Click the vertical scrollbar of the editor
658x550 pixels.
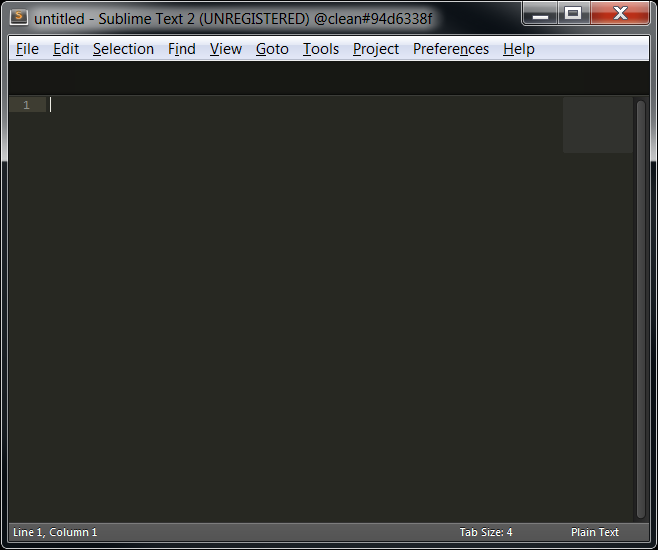point(640,310)
